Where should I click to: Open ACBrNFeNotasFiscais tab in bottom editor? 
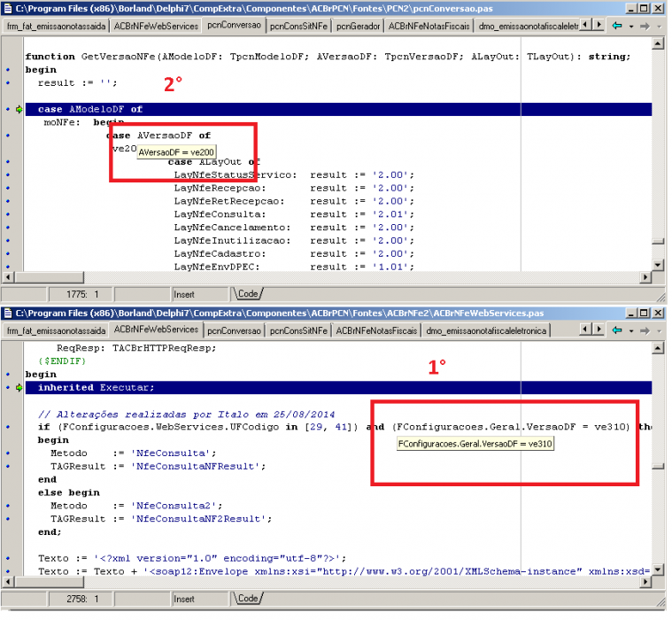pyautogui.click(x=376, y=330)
